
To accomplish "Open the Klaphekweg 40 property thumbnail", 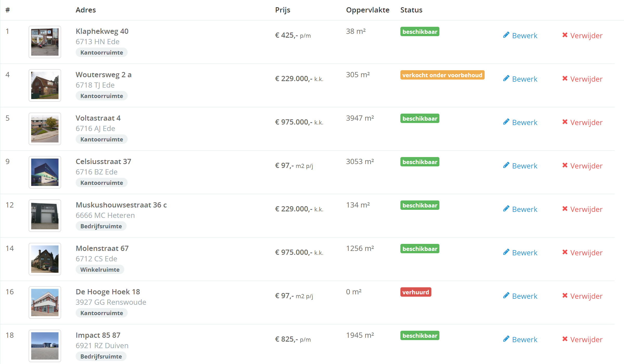I will point(45,42).
